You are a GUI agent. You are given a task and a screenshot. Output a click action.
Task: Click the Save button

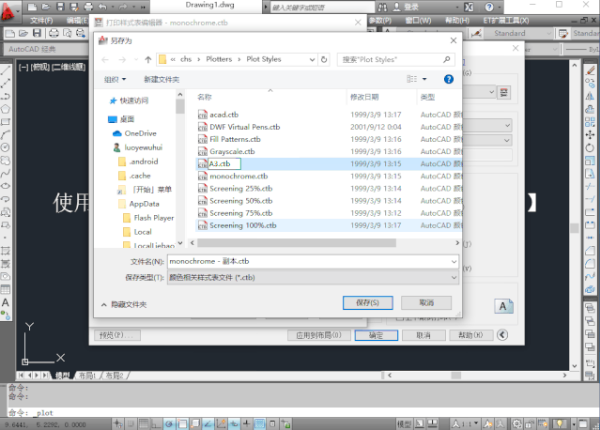368,303
